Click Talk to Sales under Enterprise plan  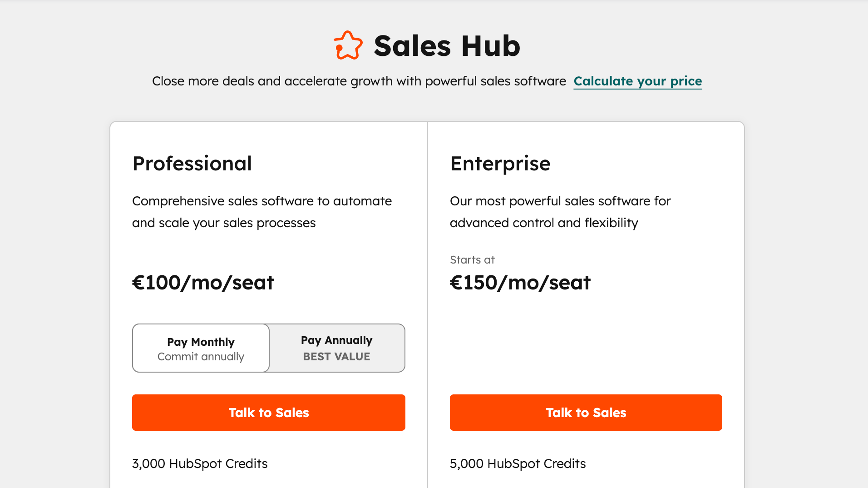(586, 412)
